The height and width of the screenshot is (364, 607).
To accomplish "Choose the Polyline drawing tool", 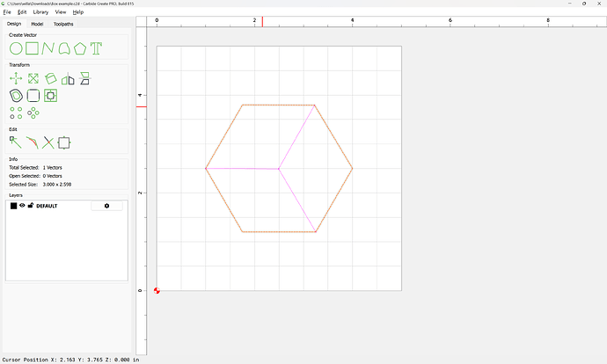I will pyautogui.click(x=48, y=48).
